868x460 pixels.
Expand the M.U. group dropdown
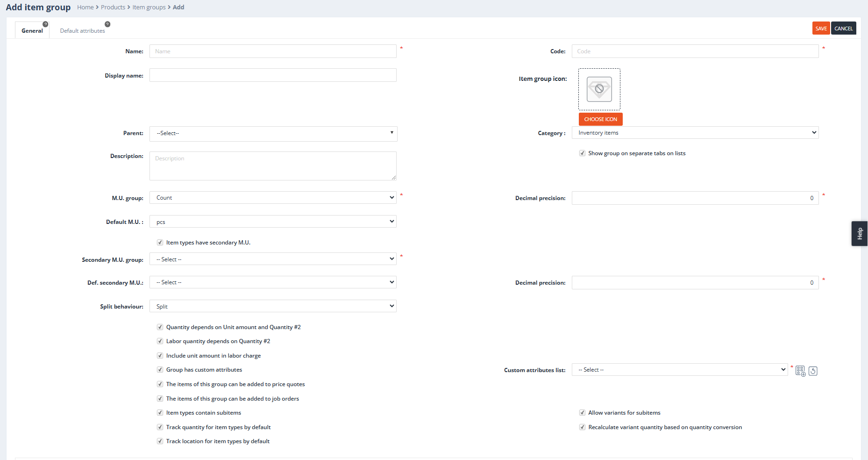(x=273, y=198)
